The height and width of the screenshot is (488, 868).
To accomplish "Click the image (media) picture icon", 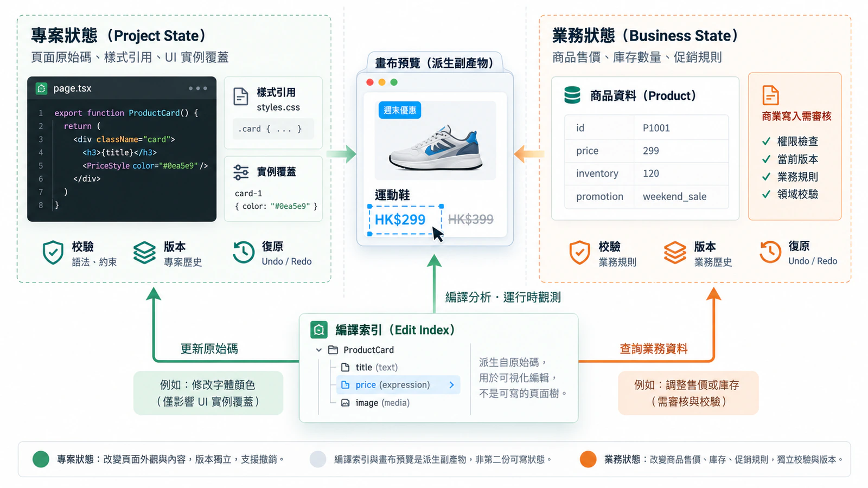I will pos(345,403).
